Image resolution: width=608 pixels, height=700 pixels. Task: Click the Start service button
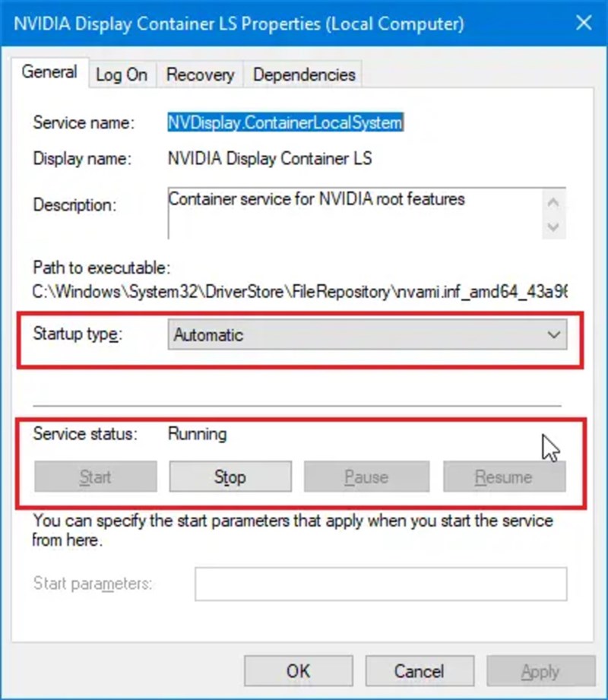(95, 477)
